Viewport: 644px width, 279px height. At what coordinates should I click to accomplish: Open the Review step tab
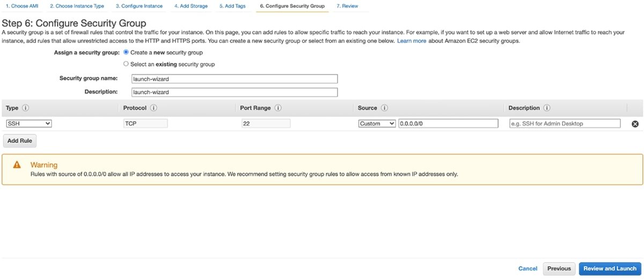347,6
